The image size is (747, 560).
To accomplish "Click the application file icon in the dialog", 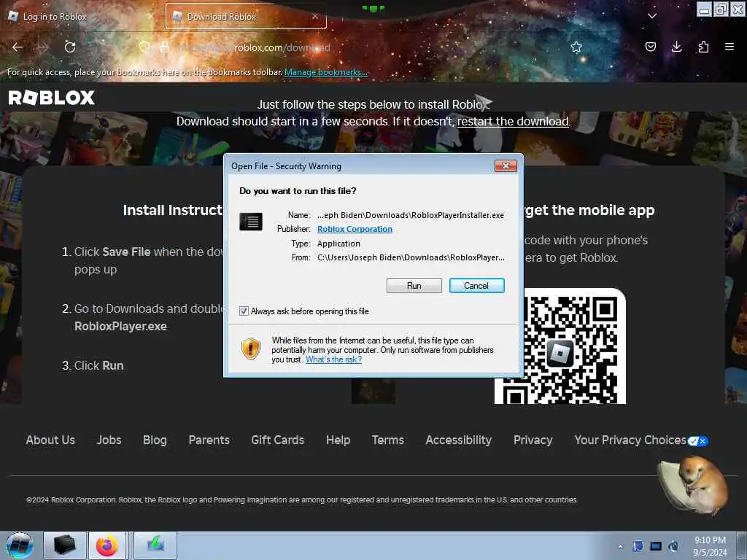I will (251, 222).
